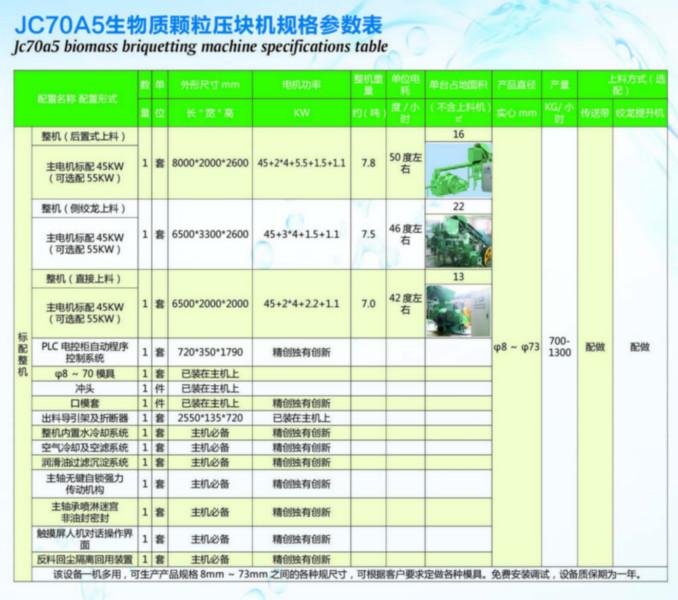Click the weight value '7.8'
Viewport: 678px width, 600px height.
click(x=368, y=163)
